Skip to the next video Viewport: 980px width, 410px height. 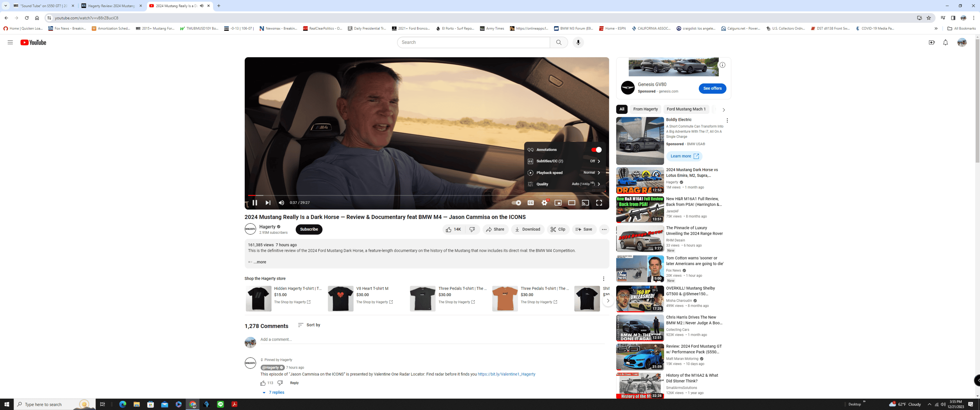tap(268, 203)
